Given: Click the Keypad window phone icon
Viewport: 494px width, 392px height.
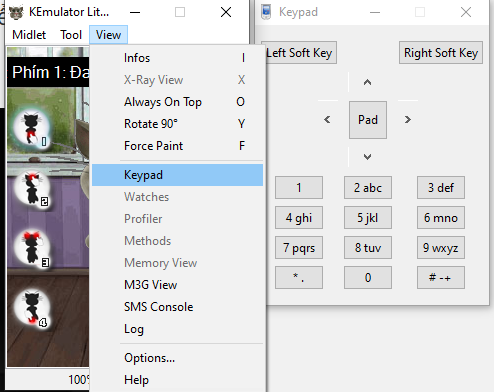Looking at the screenshot, I should point(266,12).
